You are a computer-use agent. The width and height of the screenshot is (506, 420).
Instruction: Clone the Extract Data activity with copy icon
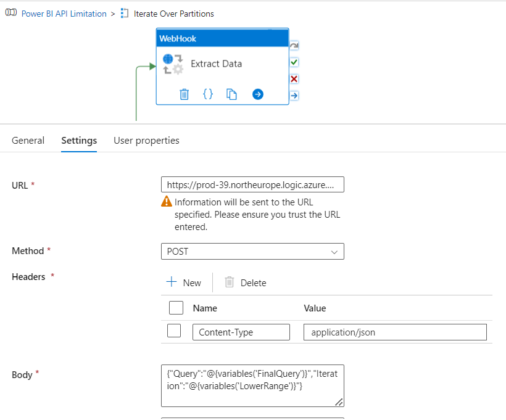232,94
